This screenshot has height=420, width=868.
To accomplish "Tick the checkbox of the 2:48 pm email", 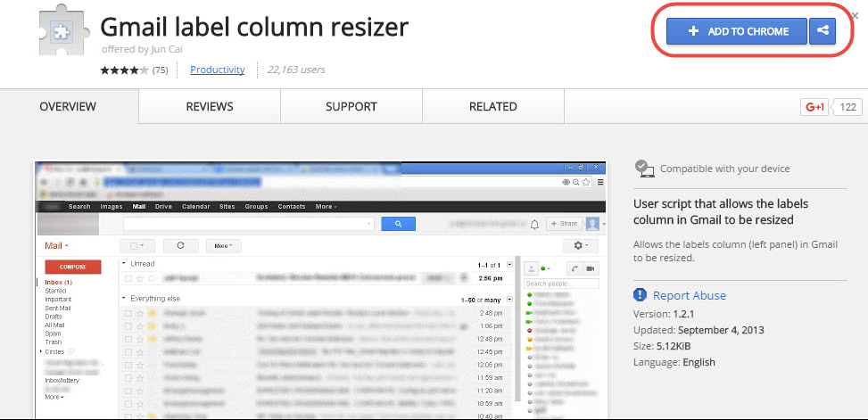I will click(x=128, y=313).
